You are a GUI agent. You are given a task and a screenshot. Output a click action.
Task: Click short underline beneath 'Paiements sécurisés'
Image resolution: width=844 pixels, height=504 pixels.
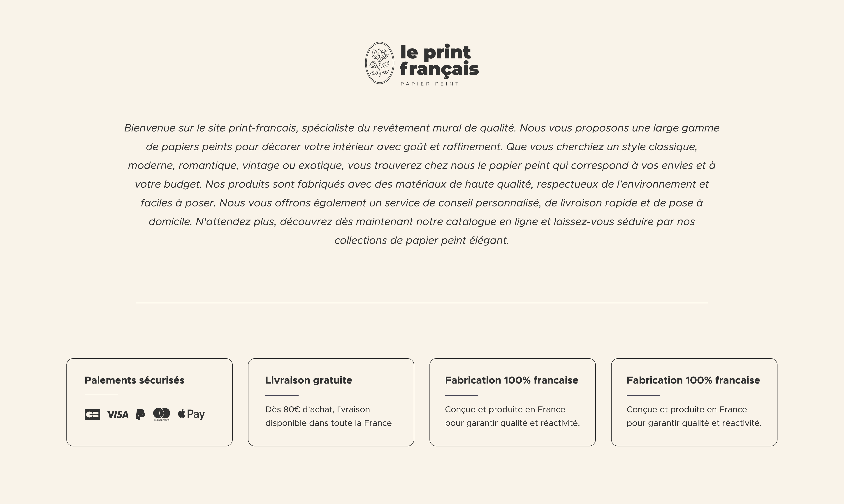[101, 394]
